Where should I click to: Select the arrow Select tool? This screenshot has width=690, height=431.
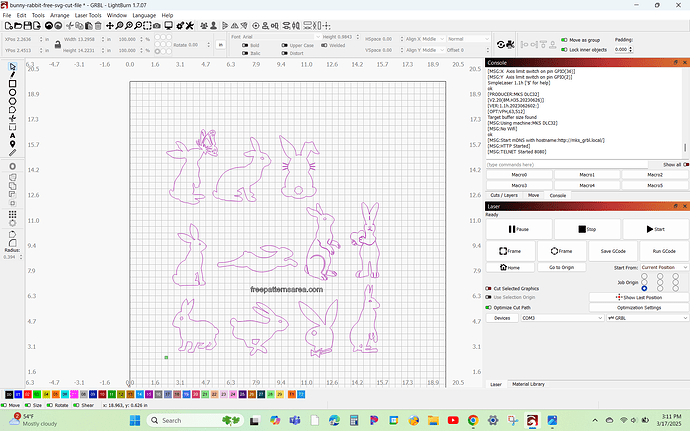point(12,66)
